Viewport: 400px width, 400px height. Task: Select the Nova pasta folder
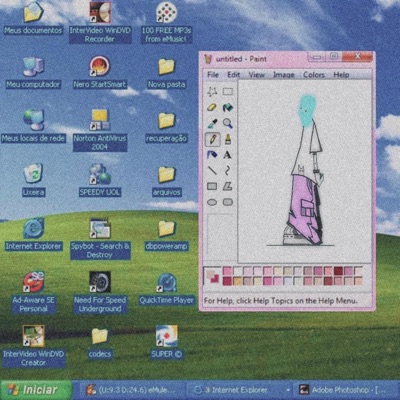[166, 73]
